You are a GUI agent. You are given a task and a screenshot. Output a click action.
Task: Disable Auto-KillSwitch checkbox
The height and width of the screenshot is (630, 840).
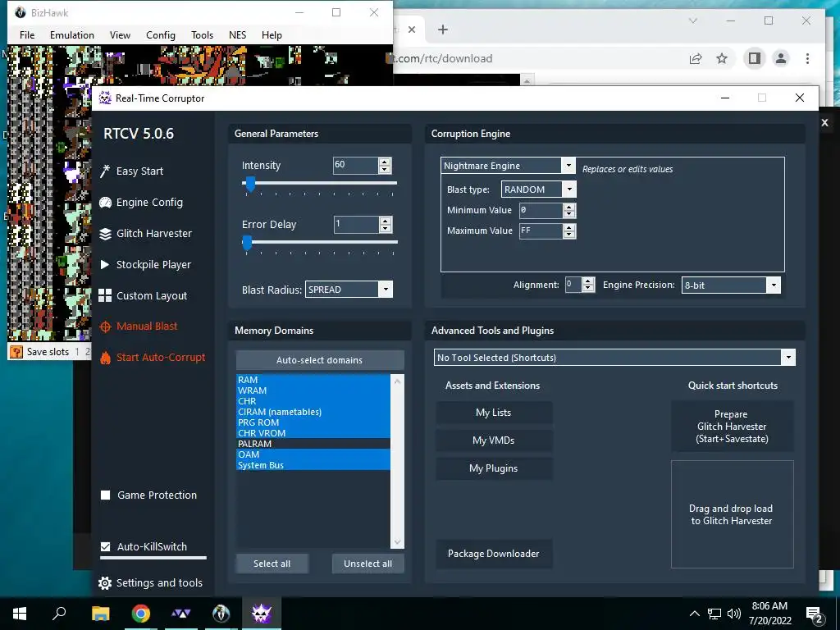pyautogui.click(x=106, y=547)
